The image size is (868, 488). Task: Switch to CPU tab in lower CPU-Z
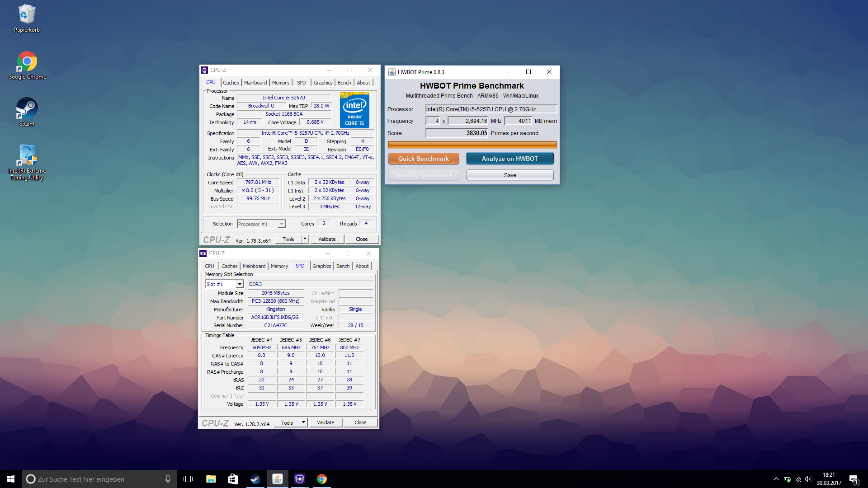coord(209,266)
